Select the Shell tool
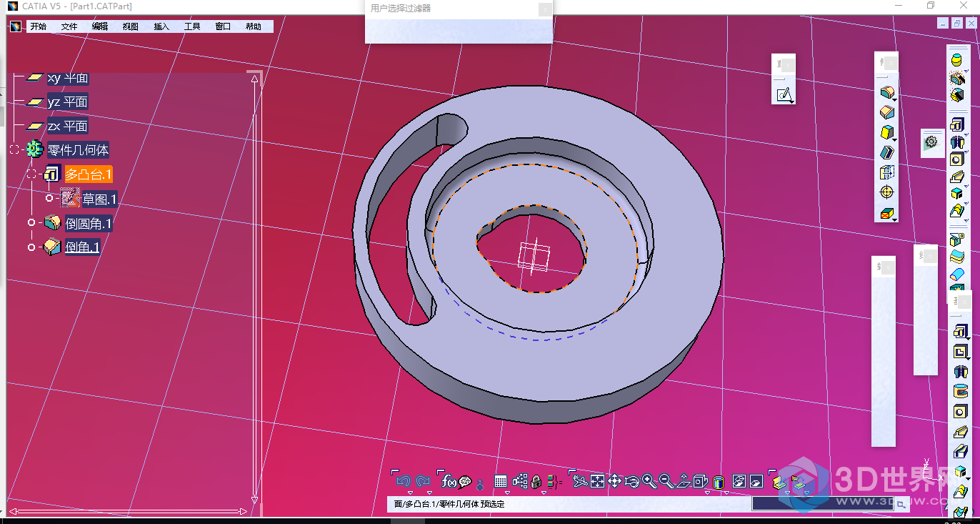980x524 pixels. pos(886,152)
